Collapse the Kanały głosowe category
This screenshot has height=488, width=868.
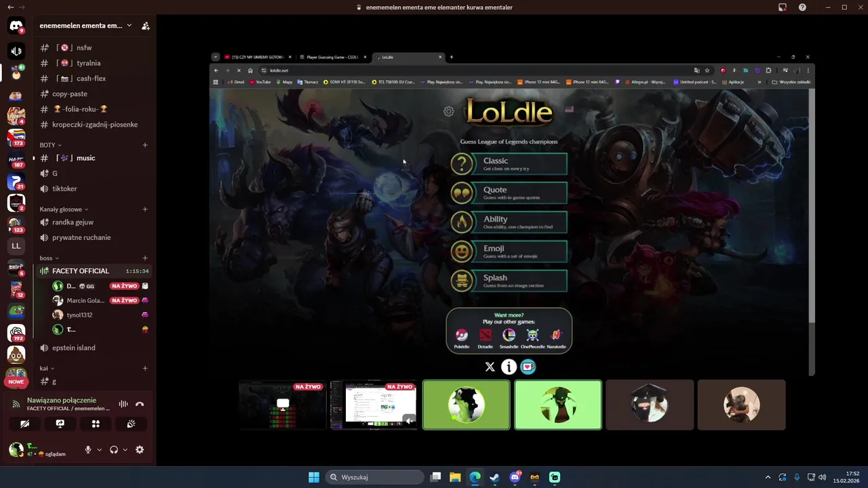pos(64,209)
